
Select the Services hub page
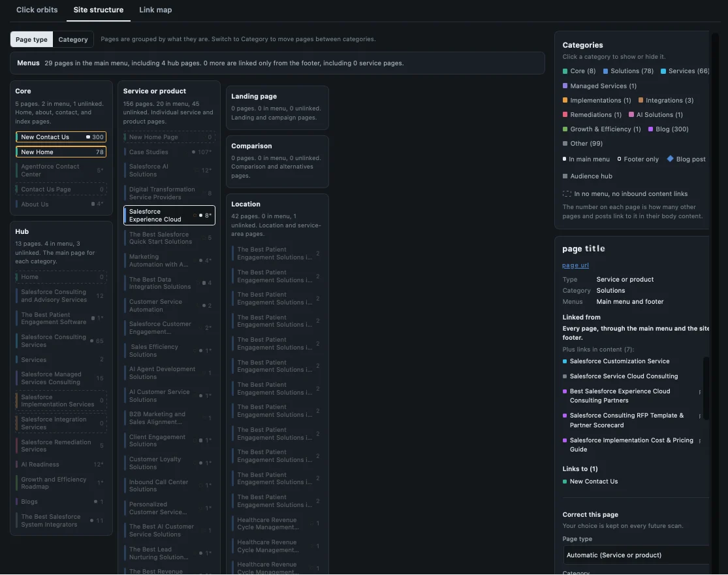61,360
